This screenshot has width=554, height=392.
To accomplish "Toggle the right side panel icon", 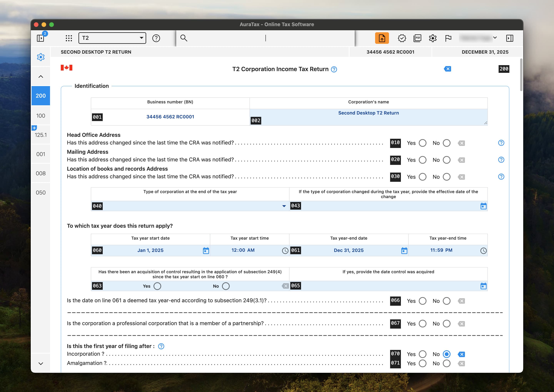I will [x=510, y=38].
